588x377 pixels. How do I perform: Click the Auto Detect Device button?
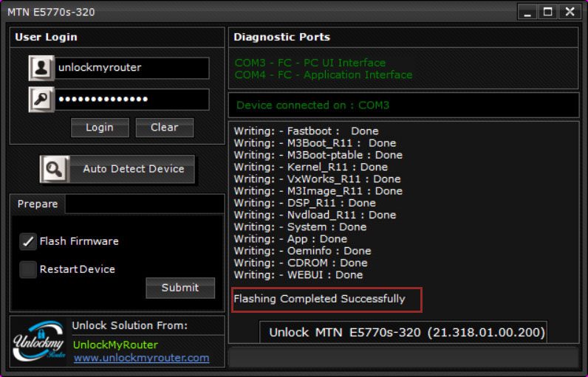point(117,169)
